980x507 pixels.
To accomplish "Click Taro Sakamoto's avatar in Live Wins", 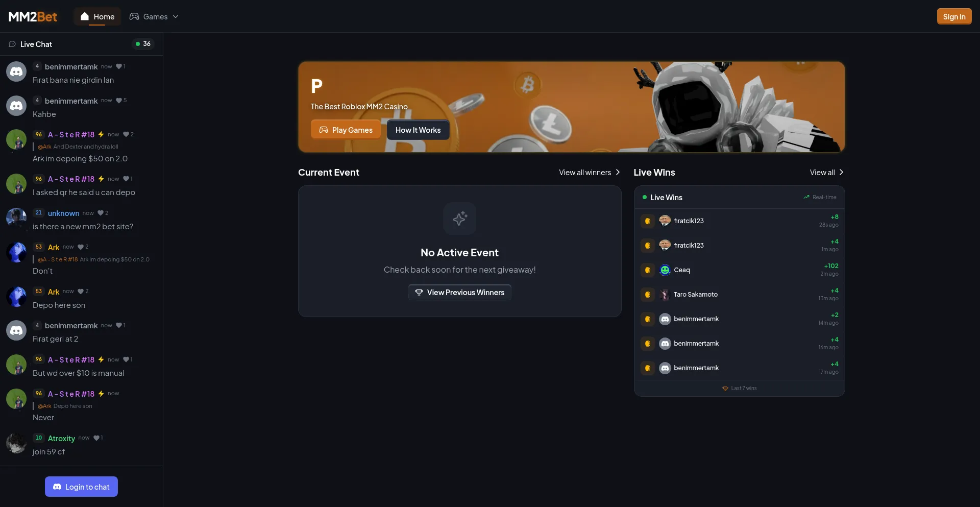I will pos(665,295).
